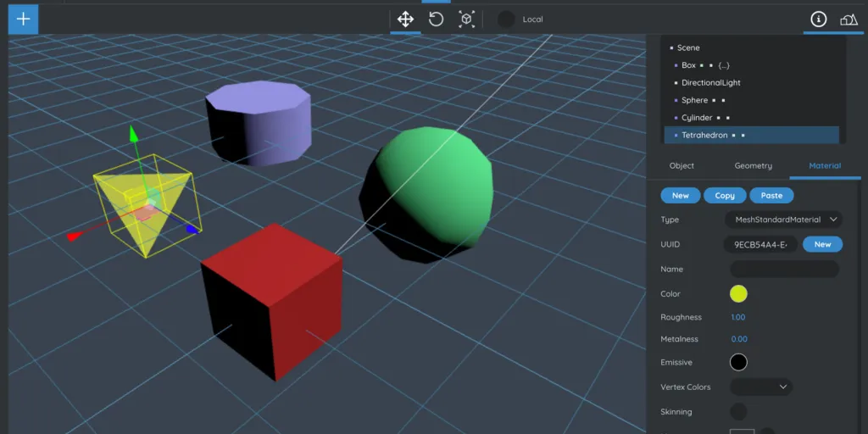Screen dimensions: 868x434
Task: Expand the Vertex Colors dropdown
Action: pos(760,387)
